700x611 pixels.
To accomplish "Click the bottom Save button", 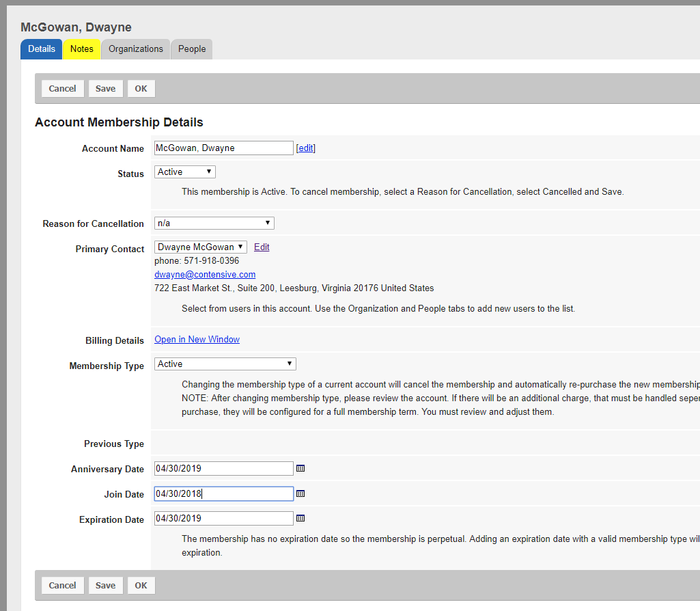I will [105, 586].
